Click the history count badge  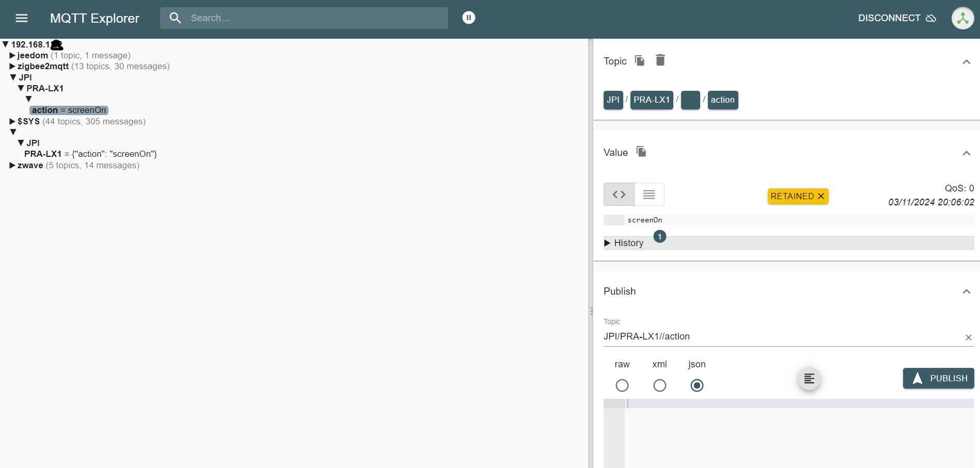point(660,236)
